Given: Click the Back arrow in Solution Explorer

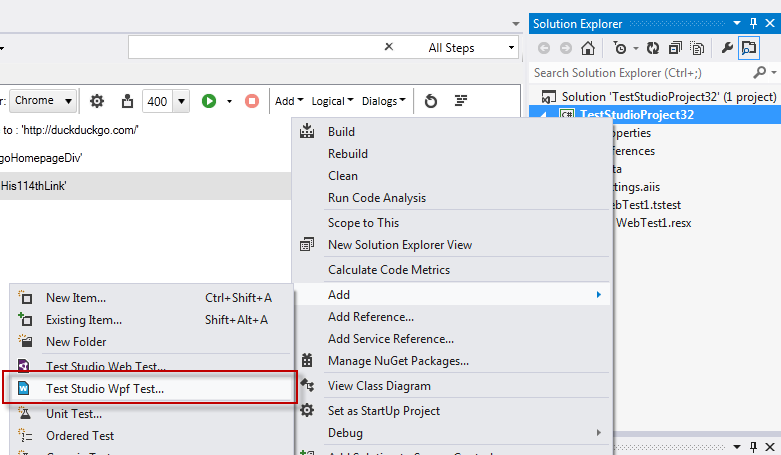Looking at the screenshot, I should point(544,48).
